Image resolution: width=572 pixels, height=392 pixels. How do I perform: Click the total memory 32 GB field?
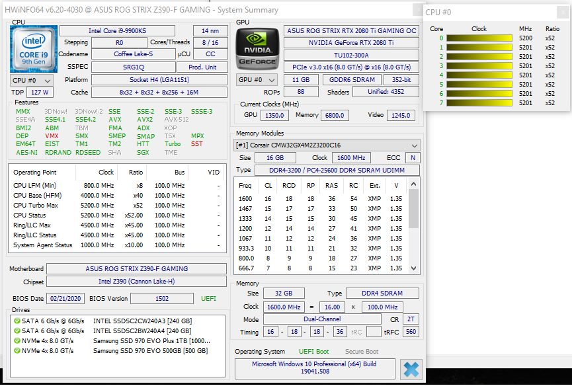tap(284, 294)
